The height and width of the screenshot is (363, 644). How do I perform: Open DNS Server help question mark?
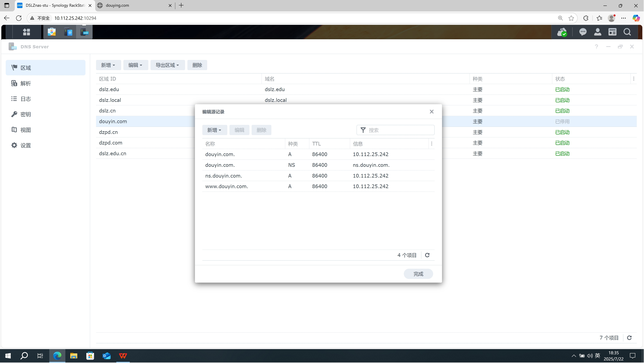point(596,46)
